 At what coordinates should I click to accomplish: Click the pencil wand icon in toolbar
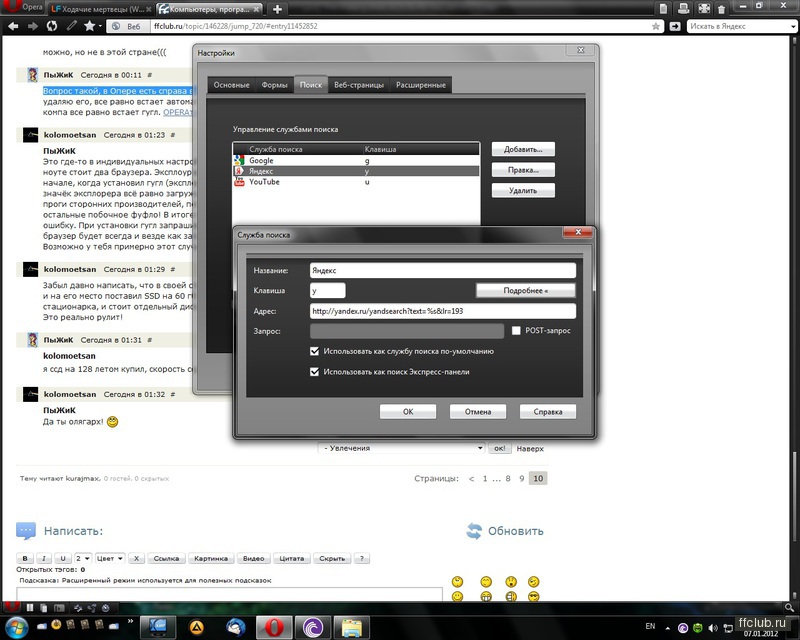pyautogui.click(x=71, y=26)
